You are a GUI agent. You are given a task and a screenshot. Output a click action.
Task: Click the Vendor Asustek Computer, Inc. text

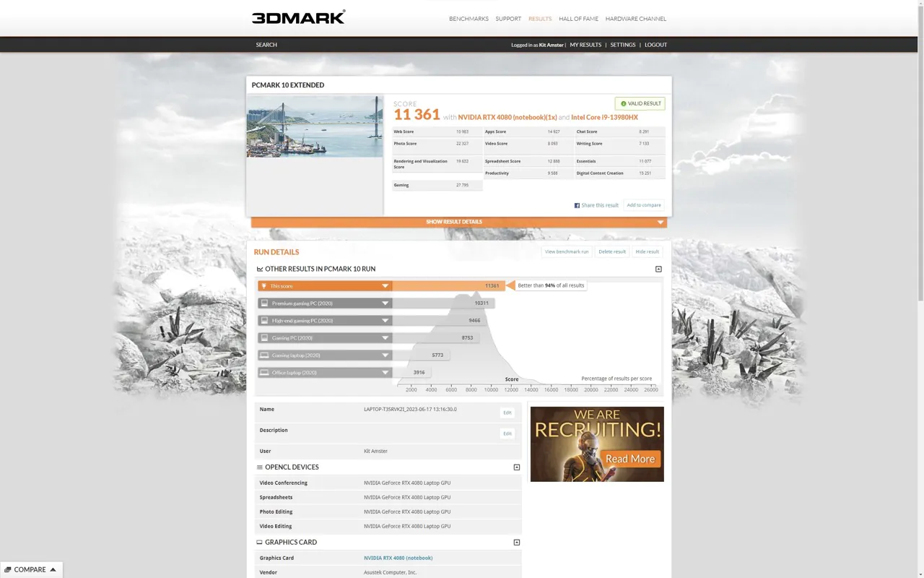click(390, 572)
